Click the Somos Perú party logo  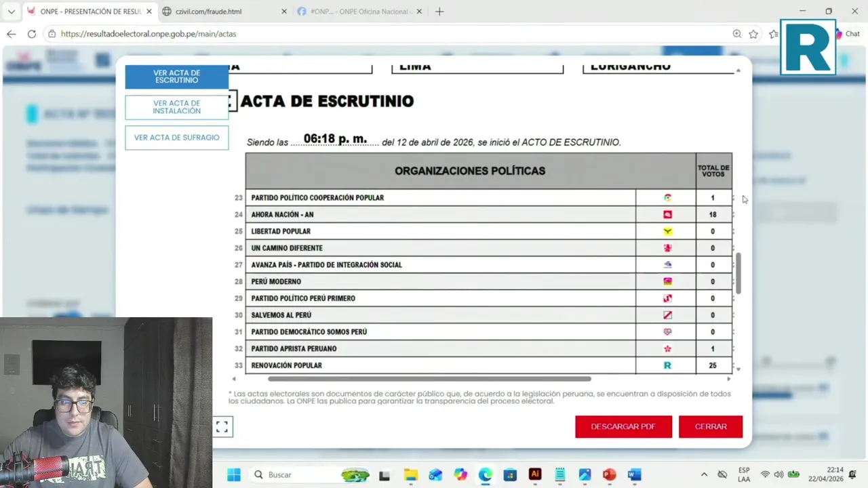pos(667,332)
